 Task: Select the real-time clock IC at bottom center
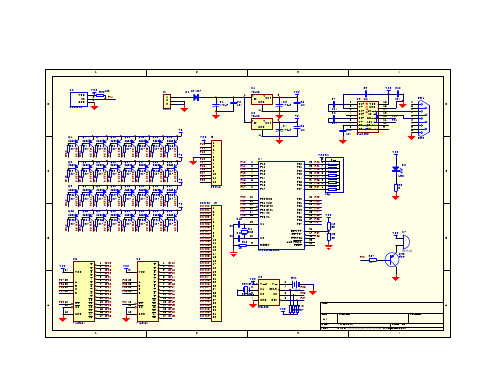[x=269, y=292]
